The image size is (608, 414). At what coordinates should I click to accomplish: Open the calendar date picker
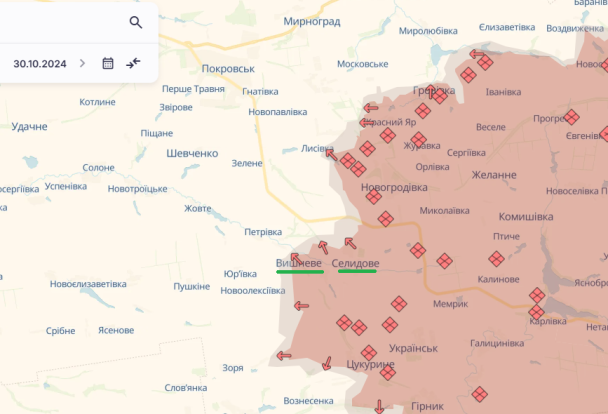click(108, 63)
